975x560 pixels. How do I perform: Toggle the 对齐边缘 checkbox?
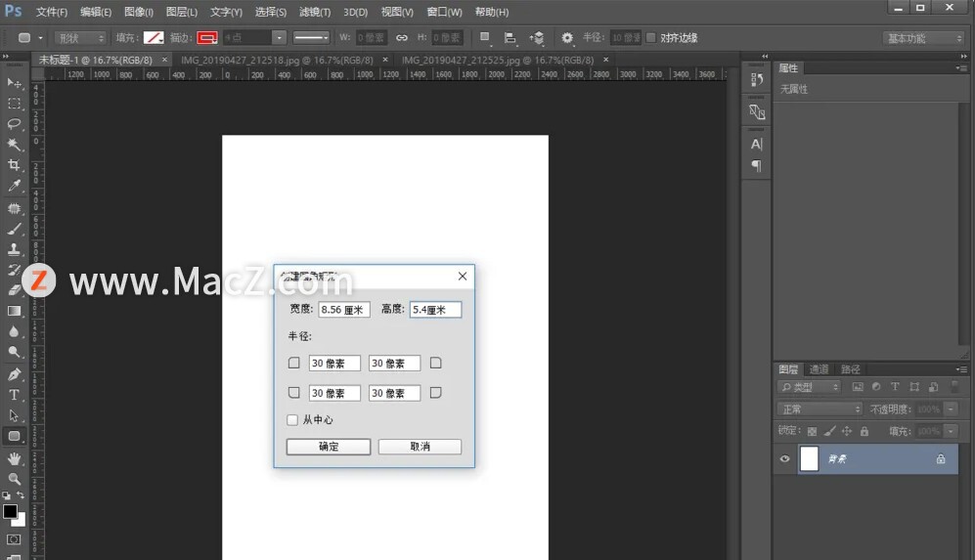651,38
